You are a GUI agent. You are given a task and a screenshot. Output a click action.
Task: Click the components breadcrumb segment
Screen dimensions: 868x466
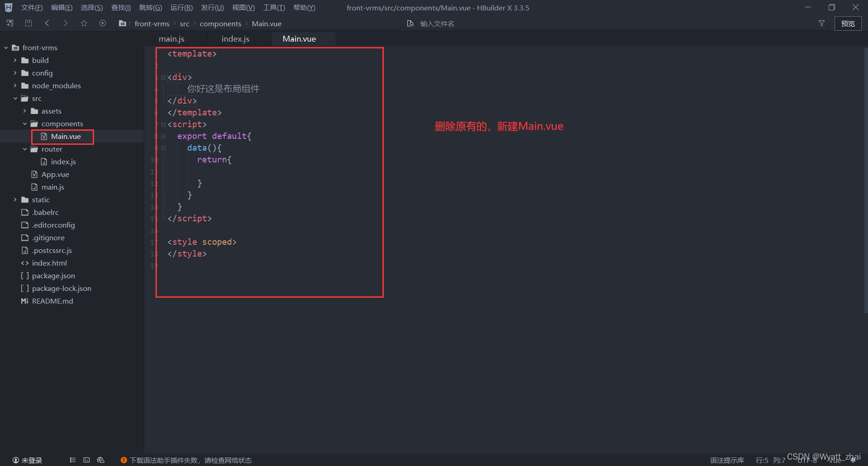click(221, 24)
